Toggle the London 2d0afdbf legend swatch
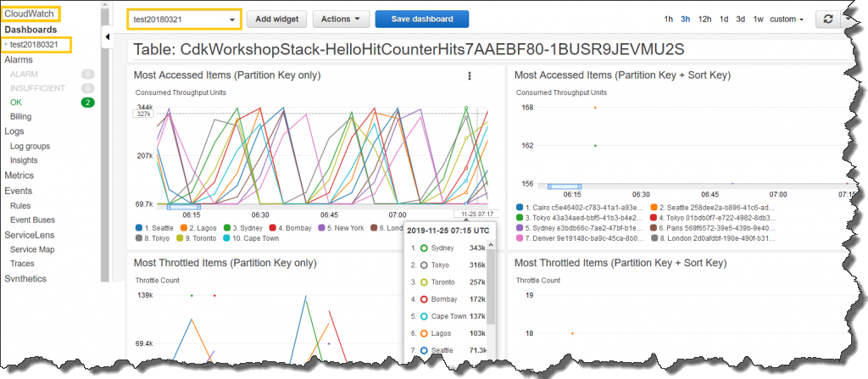 tap(654, 238)
